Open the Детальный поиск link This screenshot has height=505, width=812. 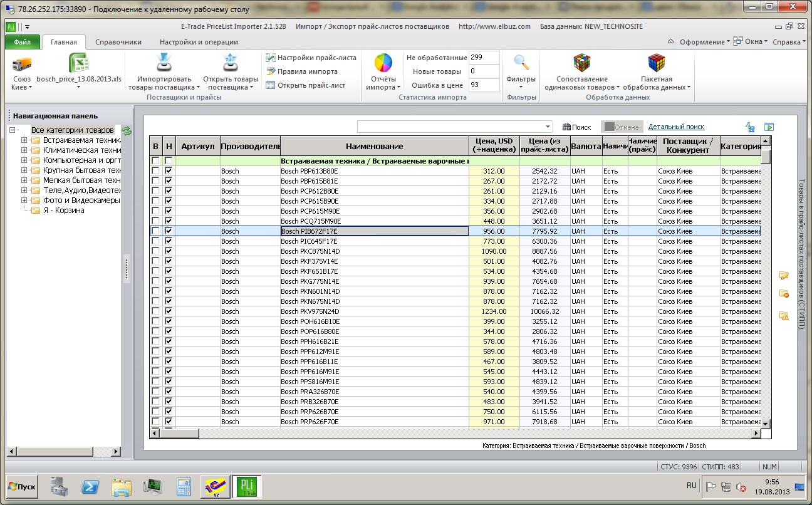pyautogui.click(x=677, y=127)
